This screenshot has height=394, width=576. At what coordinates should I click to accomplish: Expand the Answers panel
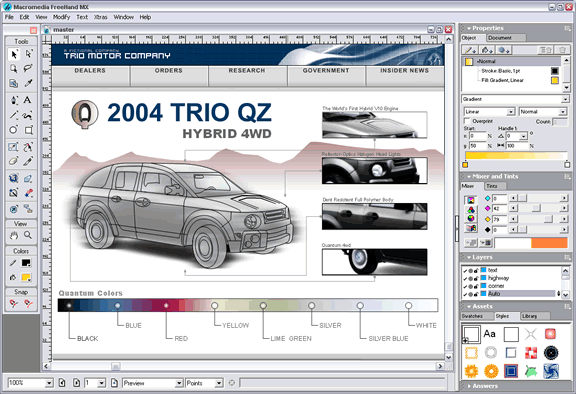tap(469, 386)
